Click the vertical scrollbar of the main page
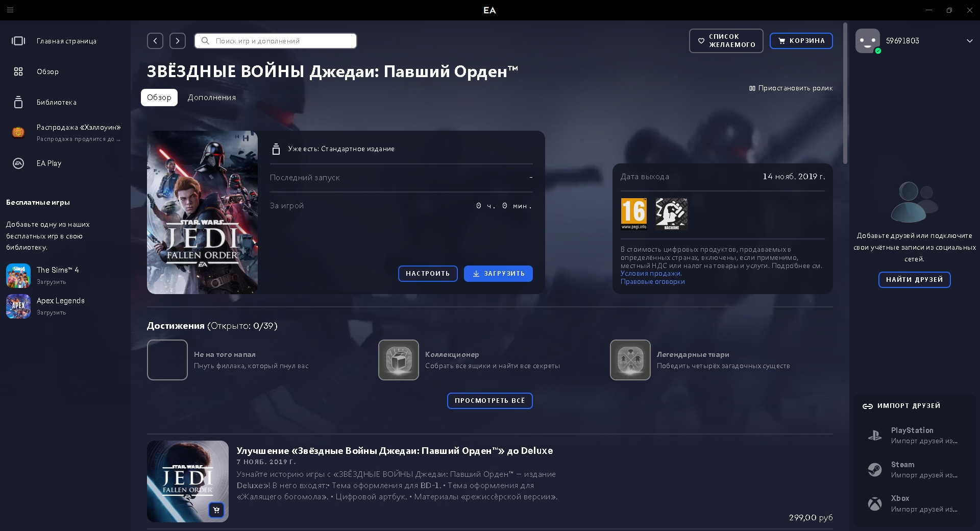This screenshot has width=980, height=531. click(x=845, y=93)
